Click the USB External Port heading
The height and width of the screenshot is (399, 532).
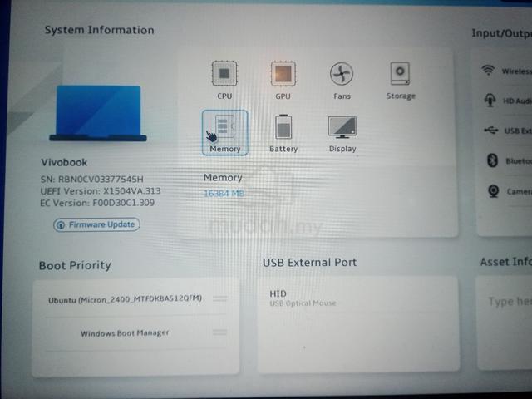coord(309,263)
